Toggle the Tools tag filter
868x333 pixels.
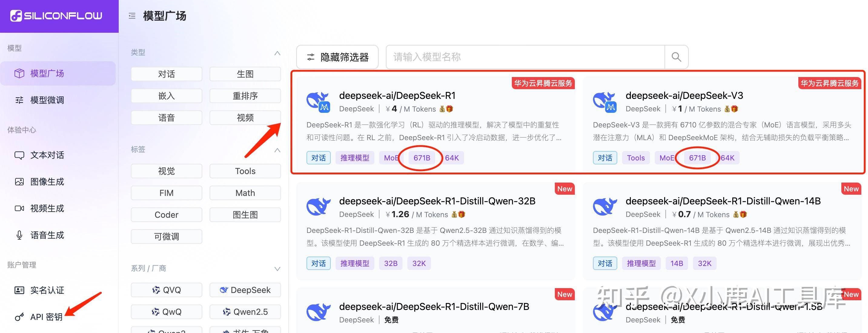coord(245,171)
